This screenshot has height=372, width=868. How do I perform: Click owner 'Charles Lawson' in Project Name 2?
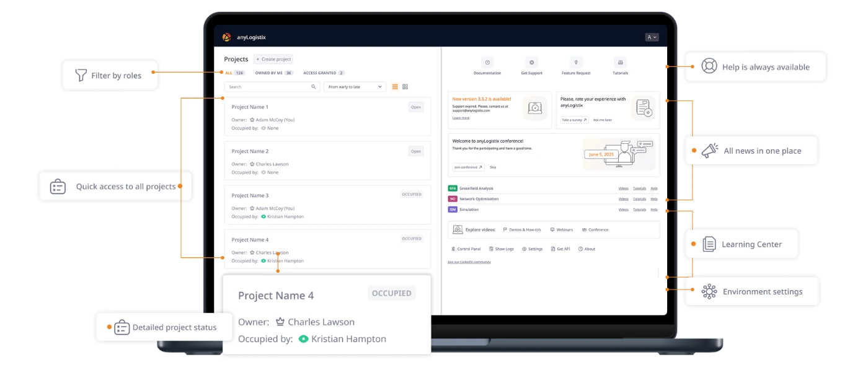pyautogui.click(x=272, y=164)
